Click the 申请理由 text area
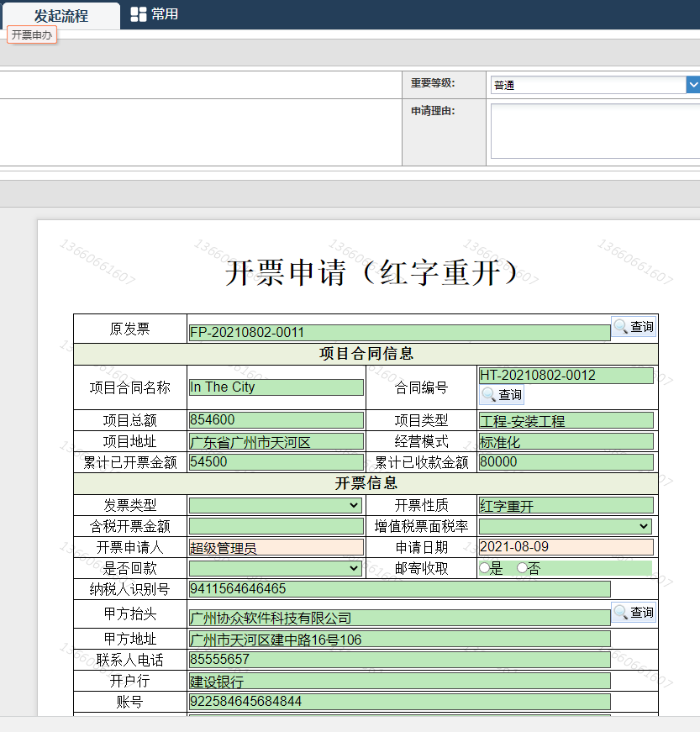The height and width of the screenshot is (732, 700). (x=594, y=131)
